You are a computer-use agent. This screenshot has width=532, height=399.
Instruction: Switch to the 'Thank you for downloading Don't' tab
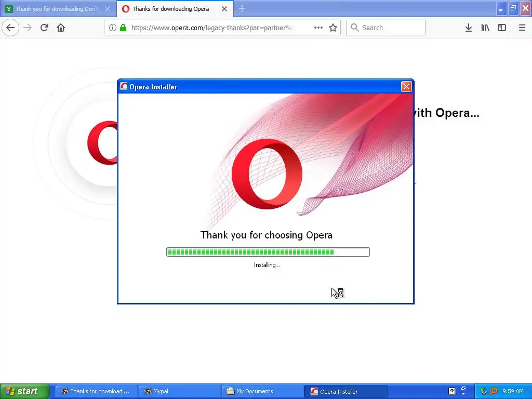[58, 9]
